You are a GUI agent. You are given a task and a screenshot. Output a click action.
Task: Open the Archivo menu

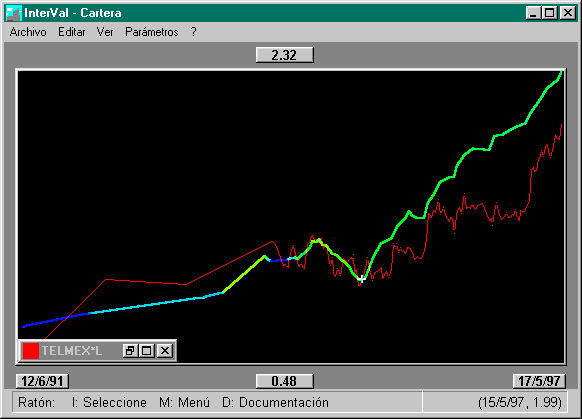[x=28, y=32]
